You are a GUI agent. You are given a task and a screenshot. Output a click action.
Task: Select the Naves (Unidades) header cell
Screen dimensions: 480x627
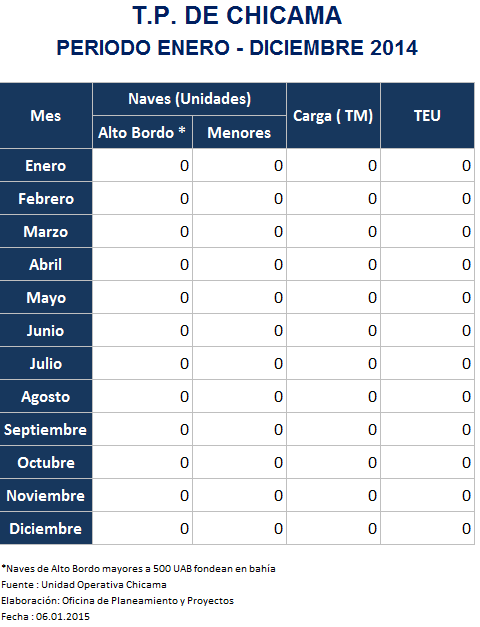pyautogui.click(x=190, y=99)
